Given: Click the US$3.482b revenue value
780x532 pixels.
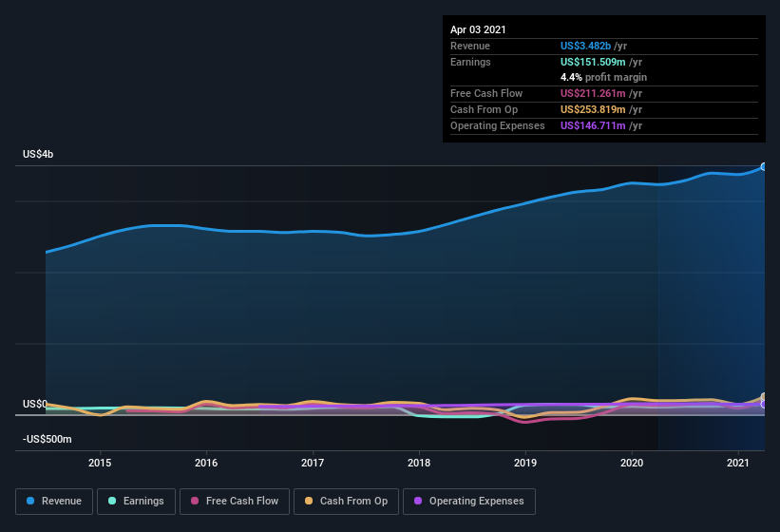Looking at the screenshot, I should tap(585, 46).
